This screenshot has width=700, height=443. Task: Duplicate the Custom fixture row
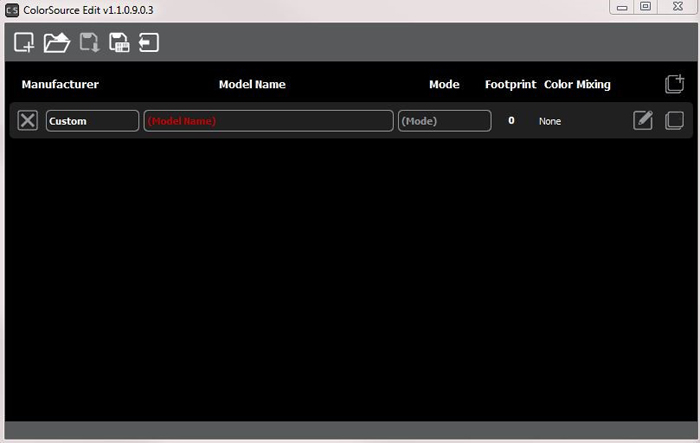[674, 121]
